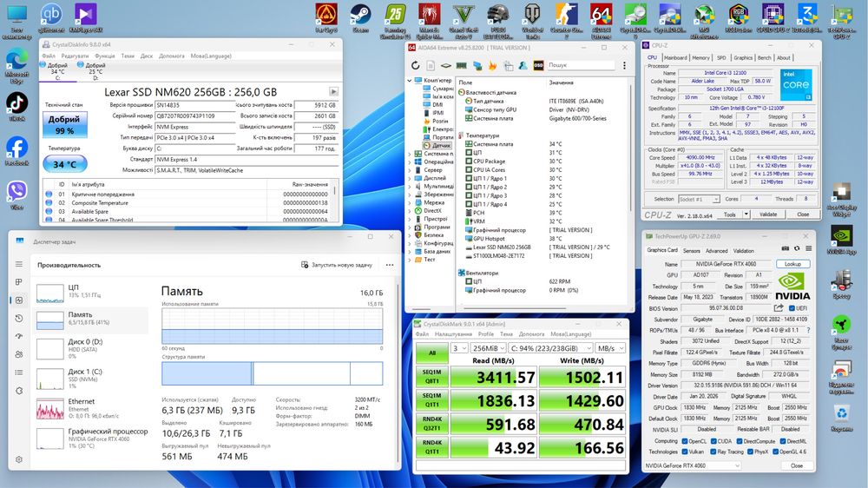
Task: Toggle the DirectCompute checkbox in GPU-Z
Action: coord(740,441)
